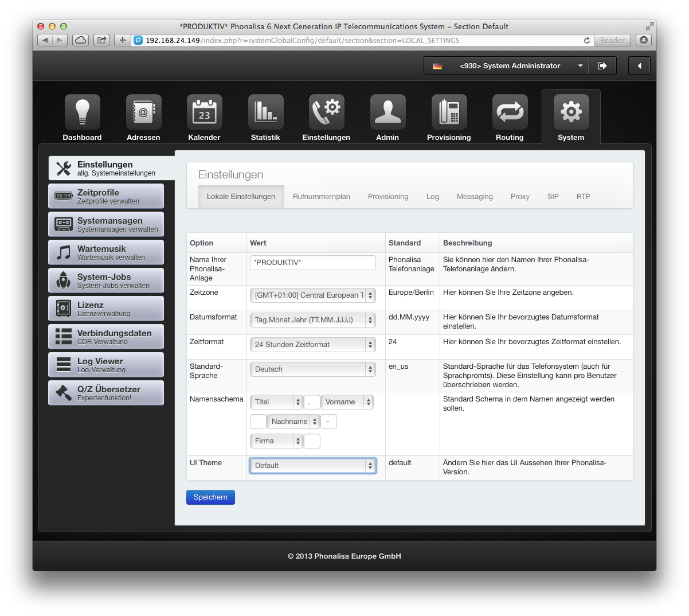Click the browser add bookmark plus button

pos(122,40)
